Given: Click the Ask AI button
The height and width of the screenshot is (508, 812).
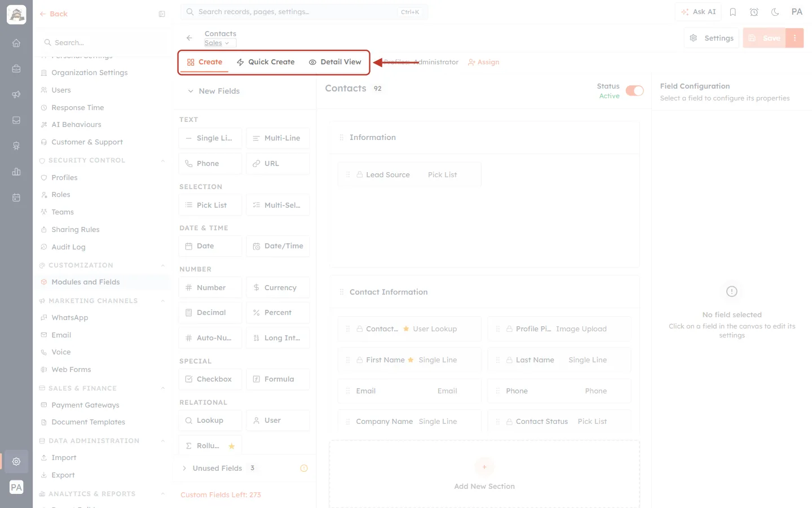Looking at the screenshot, I should coord(698,12).
